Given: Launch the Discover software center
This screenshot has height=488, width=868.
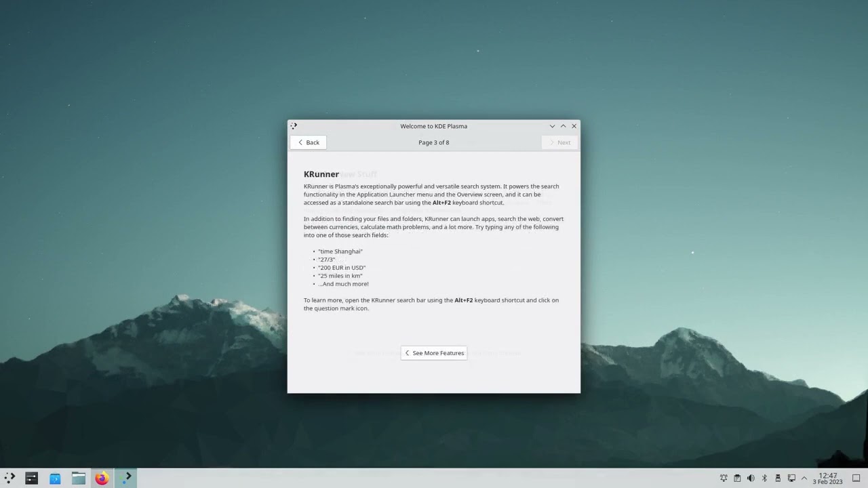Looking at the screenshot, I should click(55, 479).
